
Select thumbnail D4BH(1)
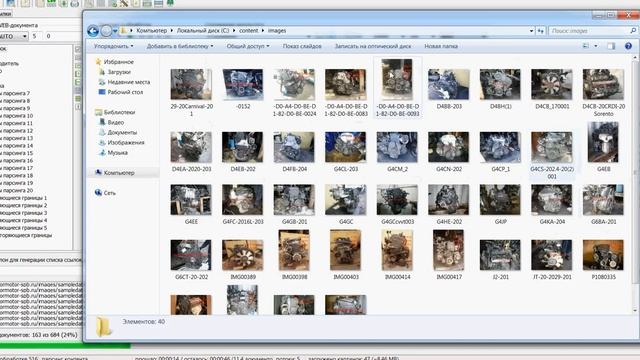500,84
